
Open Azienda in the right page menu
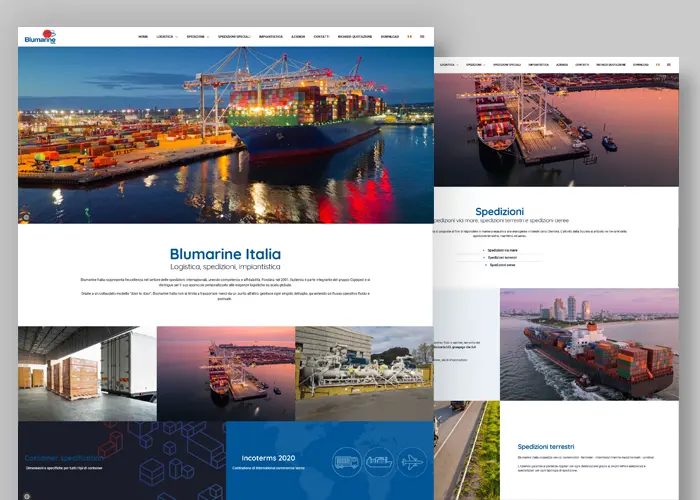(x=562, y=65)
